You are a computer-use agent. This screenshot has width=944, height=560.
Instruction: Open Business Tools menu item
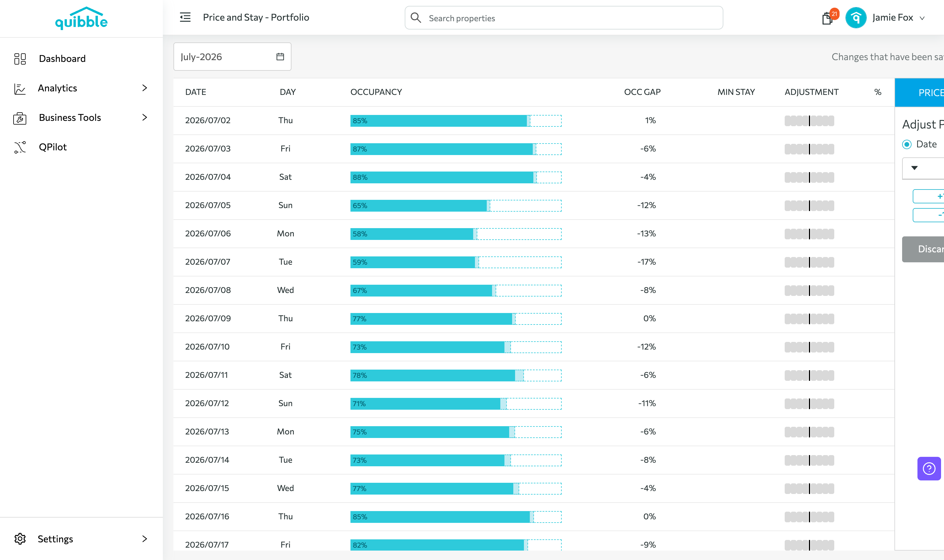[x=70, y=117]
